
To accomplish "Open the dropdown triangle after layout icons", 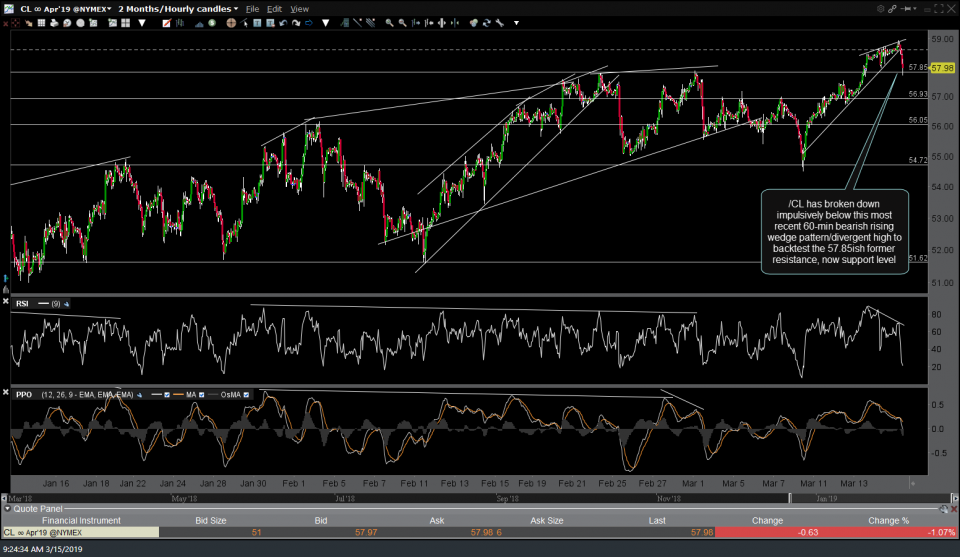I will click(142, 23).
